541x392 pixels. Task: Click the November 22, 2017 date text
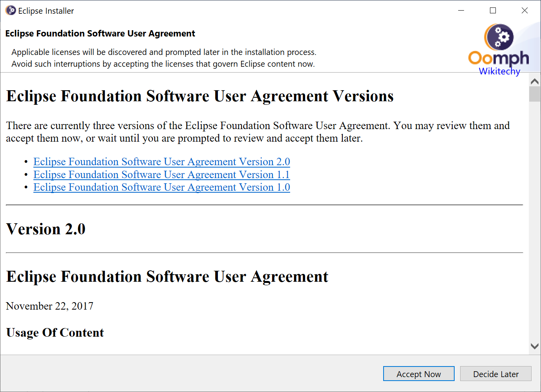[x=50, y=306]
